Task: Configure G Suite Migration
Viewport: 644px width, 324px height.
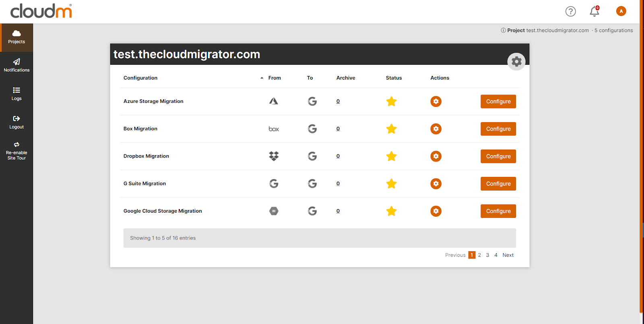Action: [498, 184]
